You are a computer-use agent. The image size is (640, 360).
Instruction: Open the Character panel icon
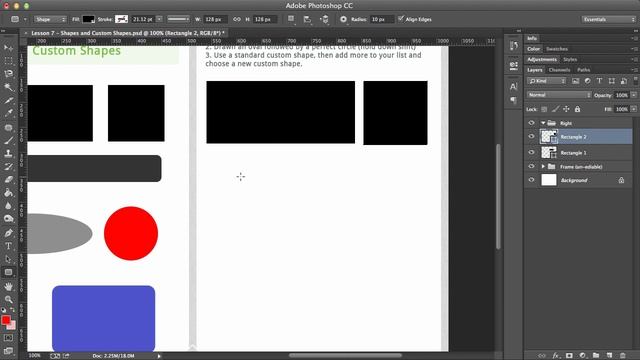[513, 87]
